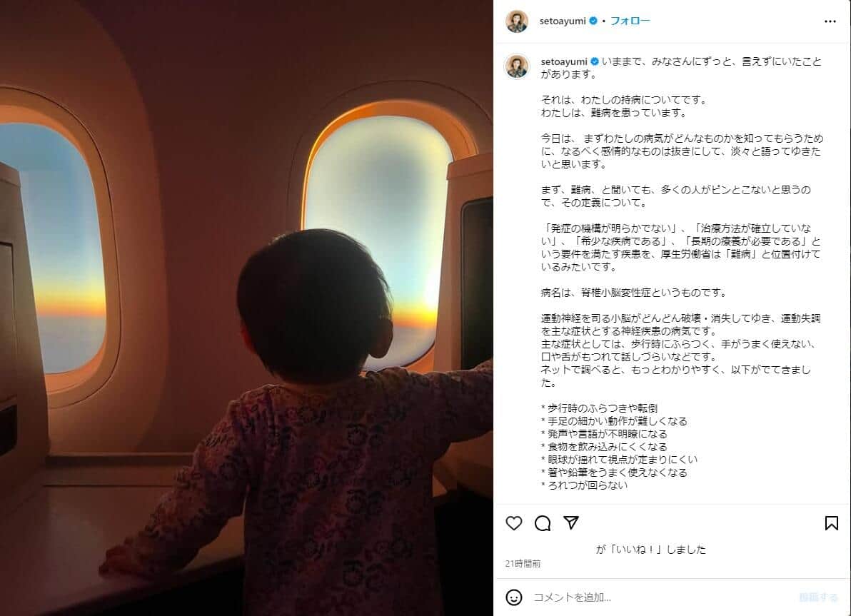This screenshot has width=851, height=616.
Task: Click the profile avatar beside the caption
Action: [x=517, y=67]
